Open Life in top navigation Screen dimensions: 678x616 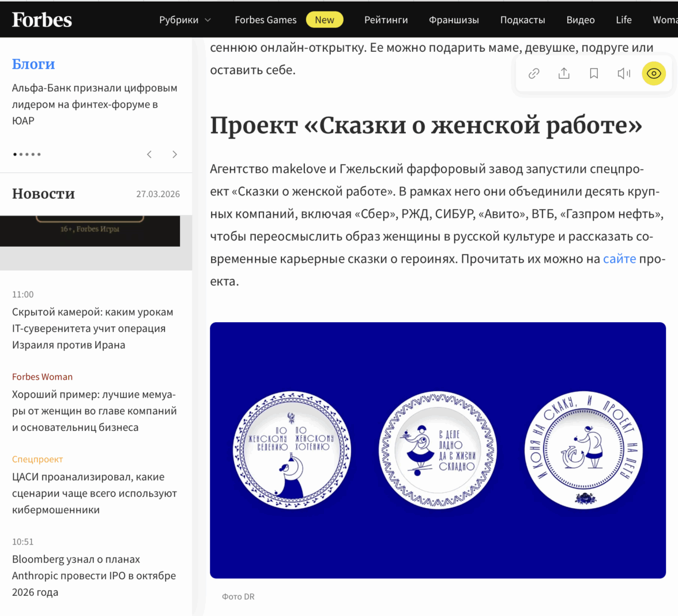624,20
